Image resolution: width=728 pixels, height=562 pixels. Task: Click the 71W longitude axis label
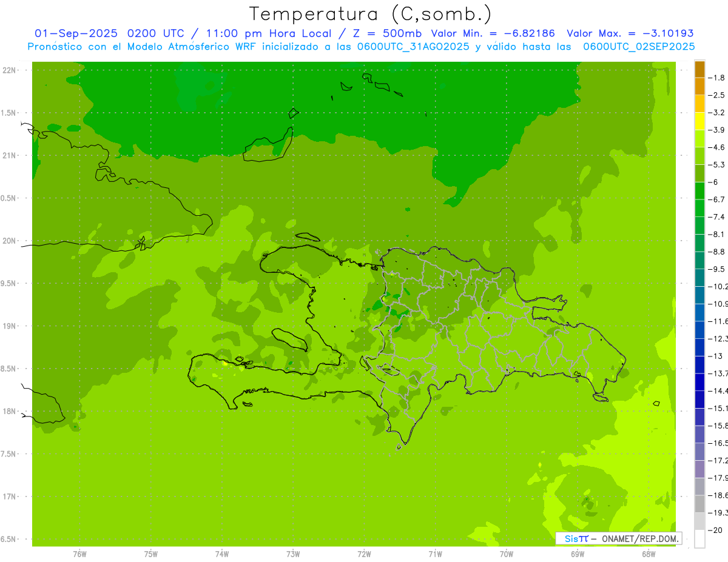point(435,554)
